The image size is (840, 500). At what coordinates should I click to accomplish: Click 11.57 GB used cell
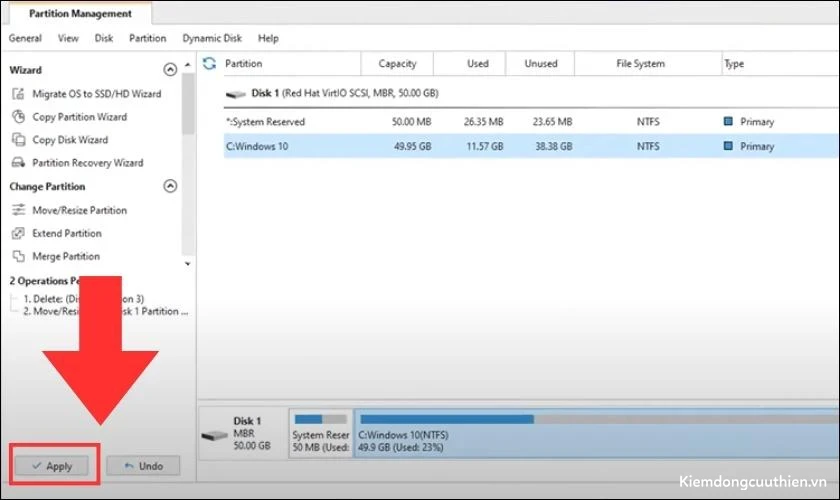[x=485, y=146]
